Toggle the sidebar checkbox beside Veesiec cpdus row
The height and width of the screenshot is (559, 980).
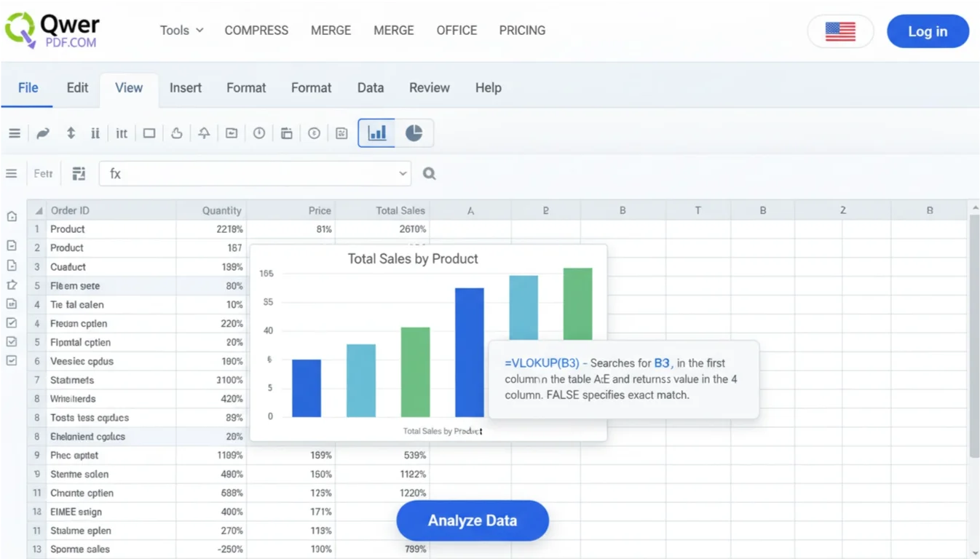12,360
